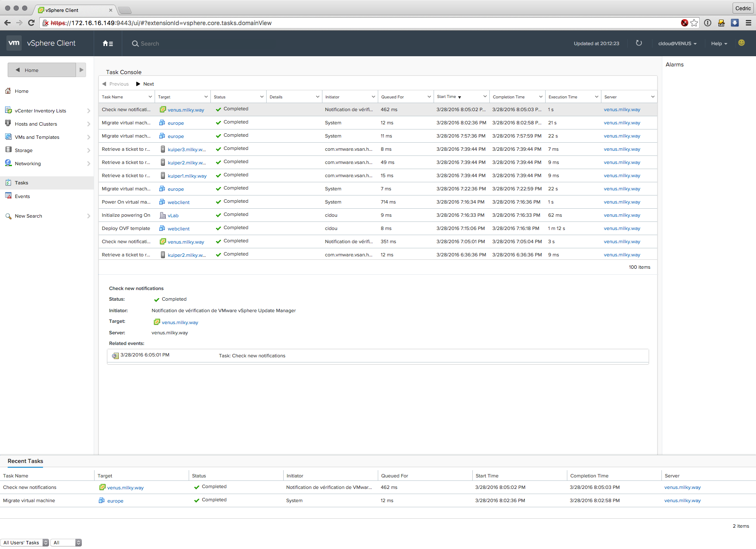Viewport: 756px width, 549px height.
Task: Open the Help menu
Action: coord(719,43)
